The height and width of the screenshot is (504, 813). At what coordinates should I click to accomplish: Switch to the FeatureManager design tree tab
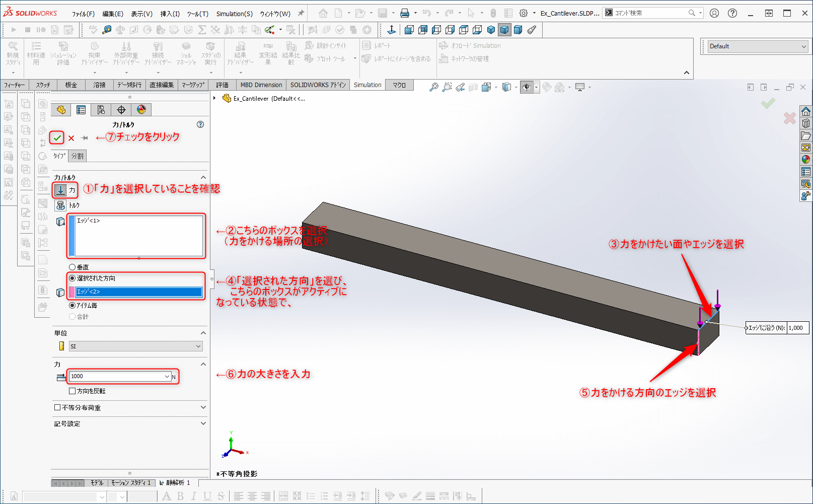[60, 109]
